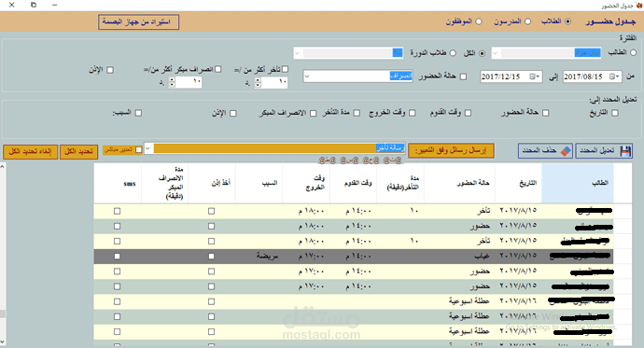Select the طلاب الدورة radio button

coord(453,53)
